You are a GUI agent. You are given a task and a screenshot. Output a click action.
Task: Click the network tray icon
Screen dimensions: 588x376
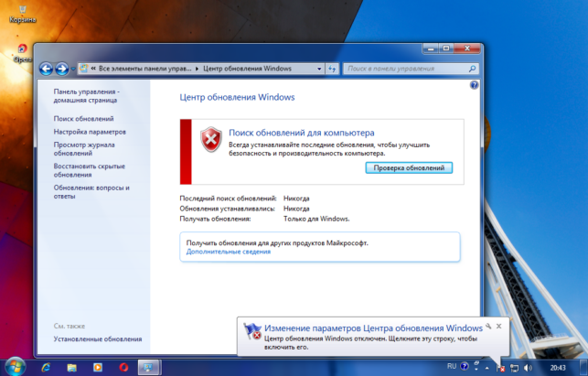click(515, 368)
